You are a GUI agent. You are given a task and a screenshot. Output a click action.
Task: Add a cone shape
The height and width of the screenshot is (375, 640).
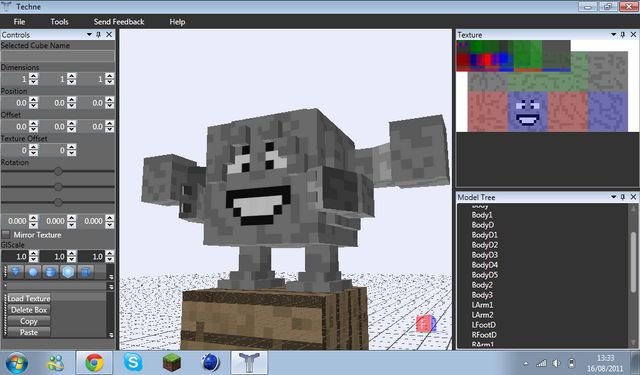point(16,272)
